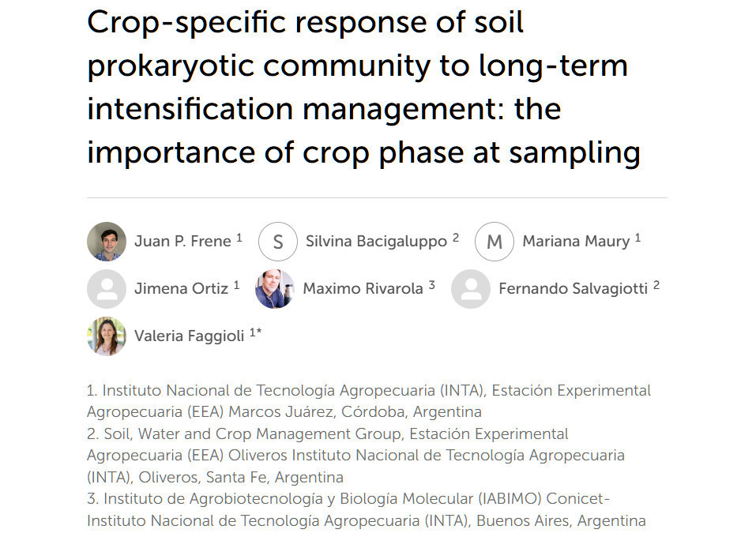Click Valeria Faggioli's profile photo

[107, 336]
